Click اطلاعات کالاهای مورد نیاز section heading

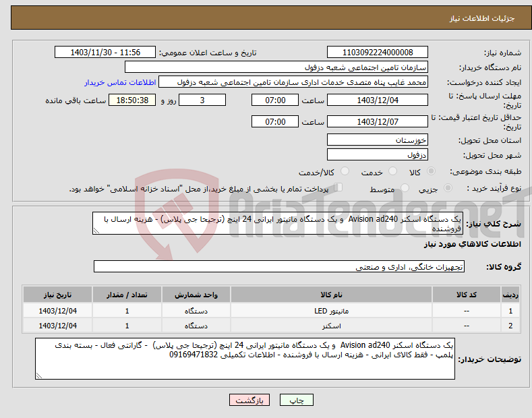pyautogui.click(x=472, y=244)
